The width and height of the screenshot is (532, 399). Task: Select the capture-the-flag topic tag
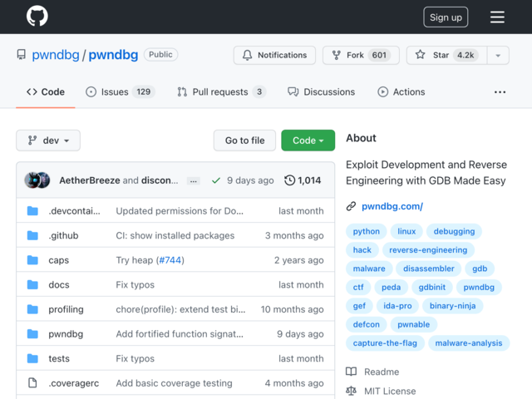(x=385, y=343)
